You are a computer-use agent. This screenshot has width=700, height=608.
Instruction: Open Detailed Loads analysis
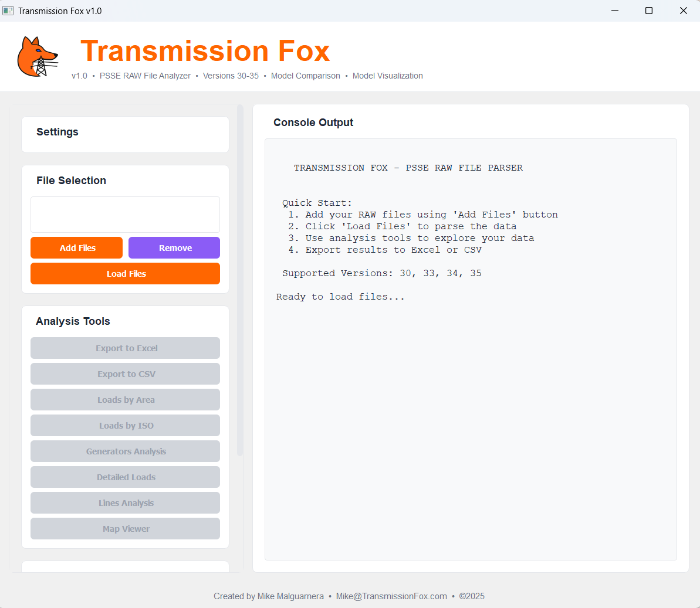pyautogui.click(x=125, y=477)
